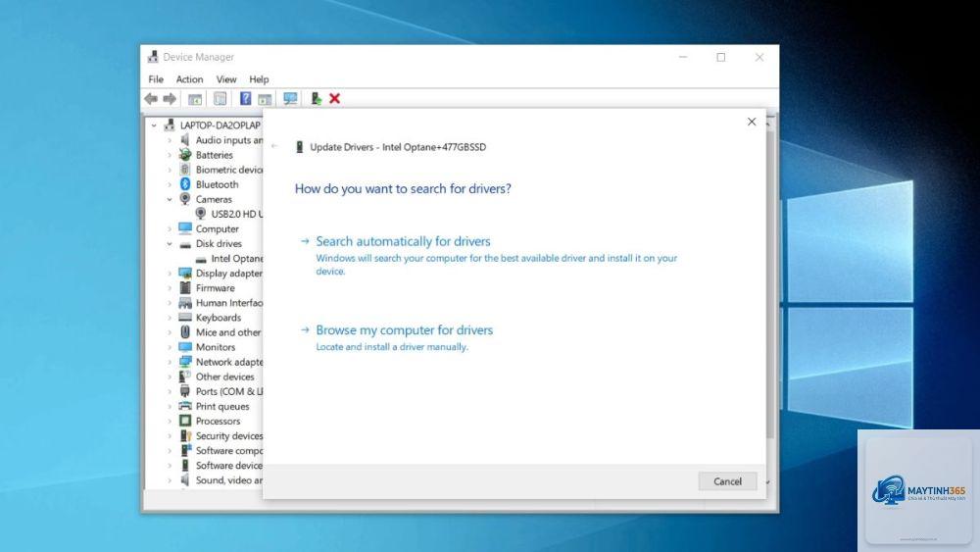Click the update driver toolbar icon

point(316,98)
